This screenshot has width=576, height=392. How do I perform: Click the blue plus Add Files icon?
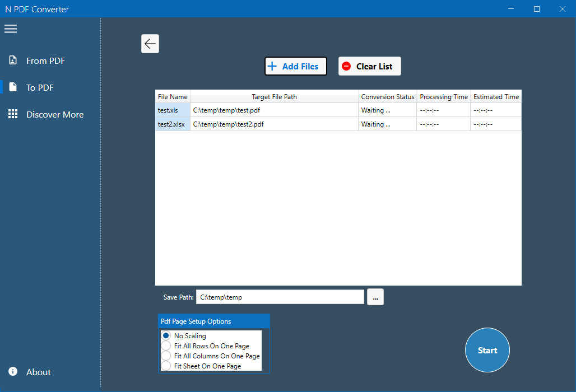[272, 66]
